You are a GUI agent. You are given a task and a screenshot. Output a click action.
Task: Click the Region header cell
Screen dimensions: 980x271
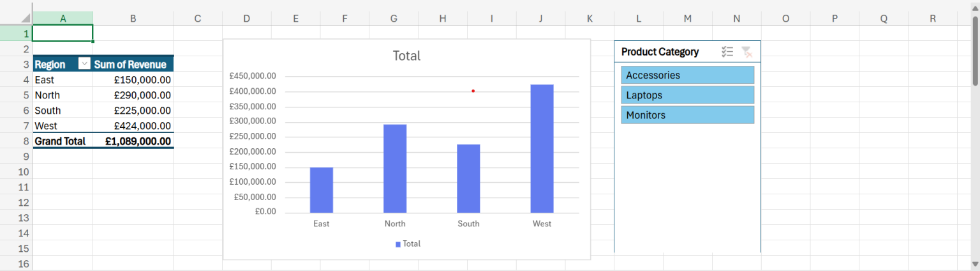pyautogui.click(x=63, y=64)
